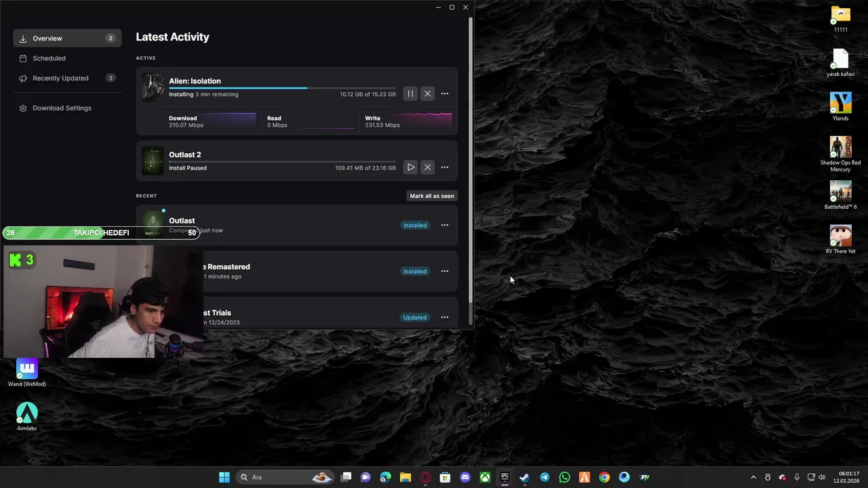Open Steam from the taskbar
The image size is (868, 488).
click(524, 477)
